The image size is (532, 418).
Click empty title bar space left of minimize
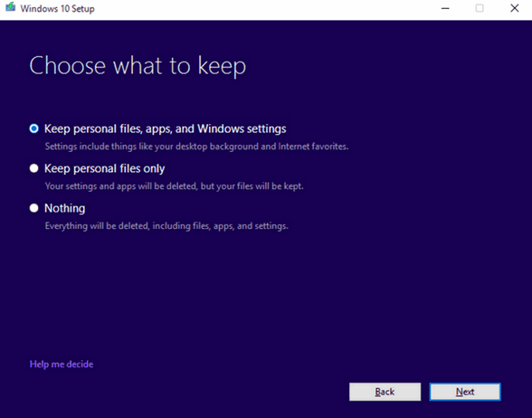tap(264, 8)
